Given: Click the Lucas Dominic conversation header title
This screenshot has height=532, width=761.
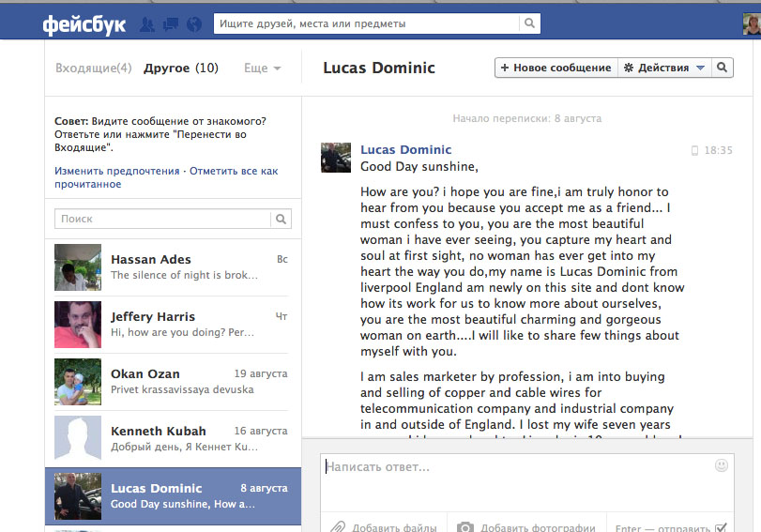Looking at the screenshot, I should pos(379,68).
